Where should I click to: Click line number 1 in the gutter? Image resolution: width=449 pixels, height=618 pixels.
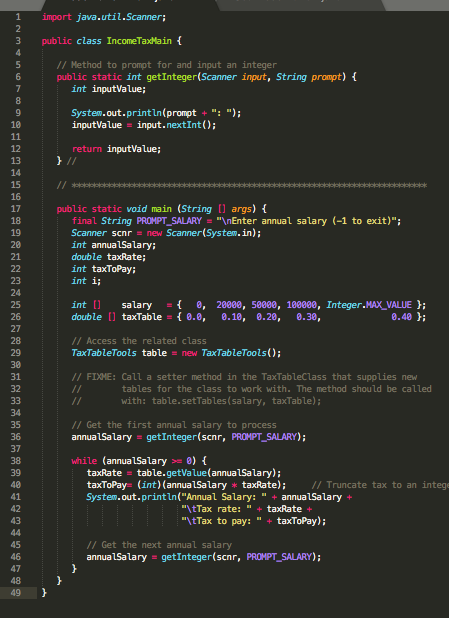coord(18,17)
